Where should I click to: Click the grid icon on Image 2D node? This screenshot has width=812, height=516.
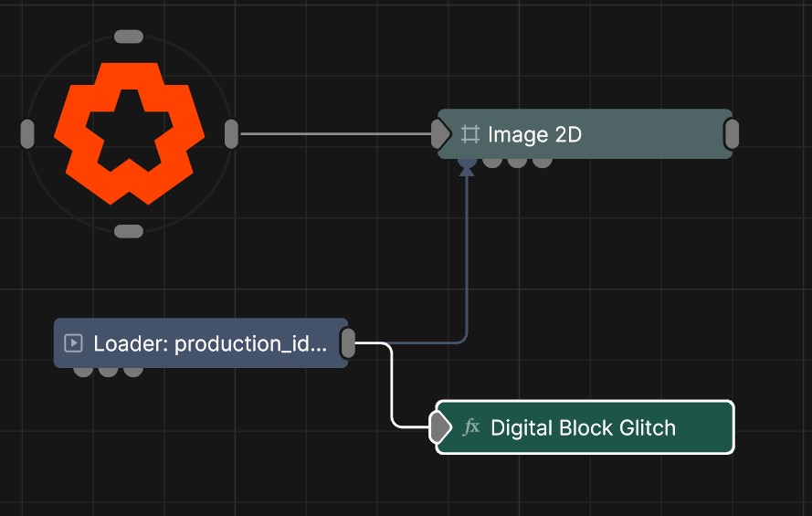pos(469,134)
